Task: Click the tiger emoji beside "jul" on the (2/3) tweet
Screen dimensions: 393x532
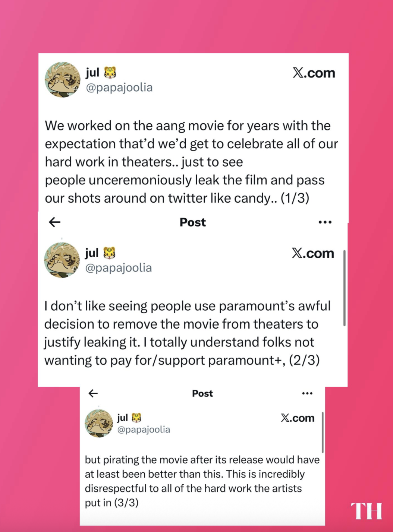Action: click(x=109, y=253)
